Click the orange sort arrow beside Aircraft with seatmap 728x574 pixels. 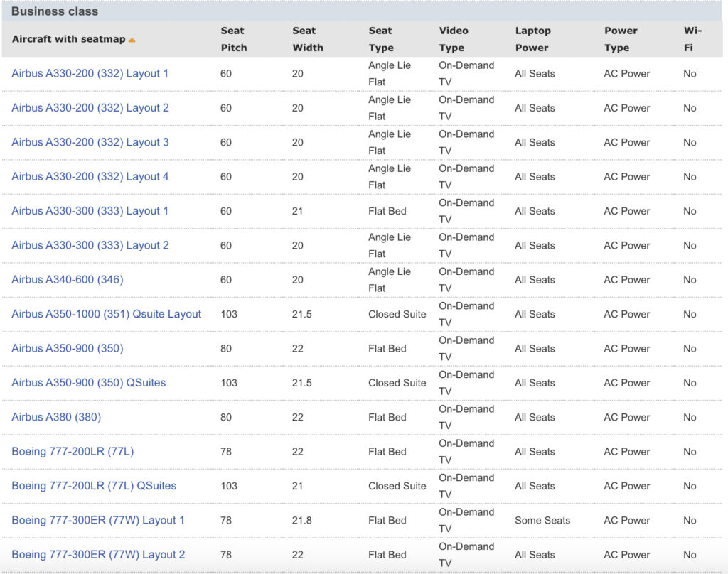pos(132,40)
